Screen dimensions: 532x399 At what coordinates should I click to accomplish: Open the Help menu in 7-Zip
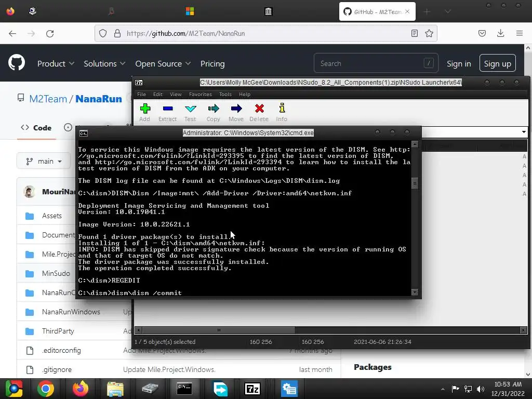[245, 95]
